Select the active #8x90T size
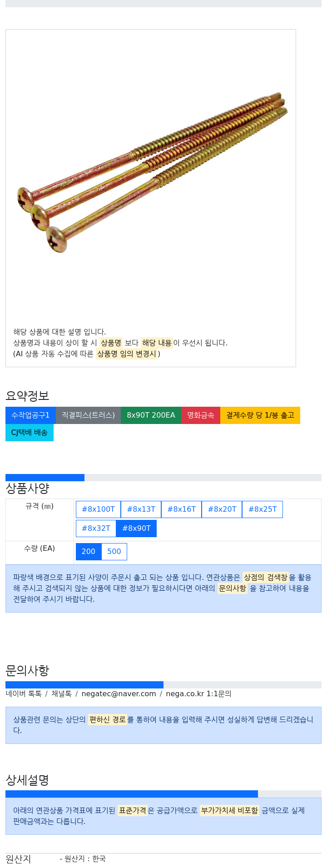This screenshot has width=327, height=868. tap(136, 529)
